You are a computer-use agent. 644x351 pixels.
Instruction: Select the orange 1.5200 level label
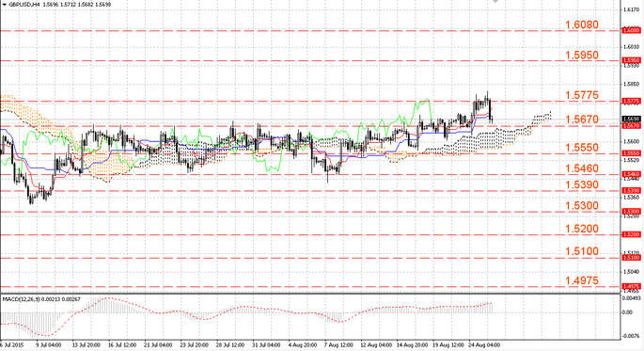point(582,229)
